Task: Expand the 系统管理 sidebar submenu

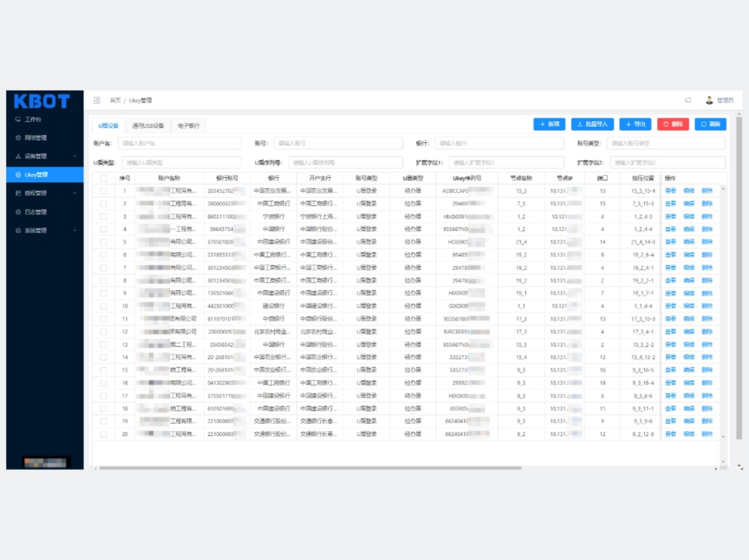Action: (x=45, y=231)
